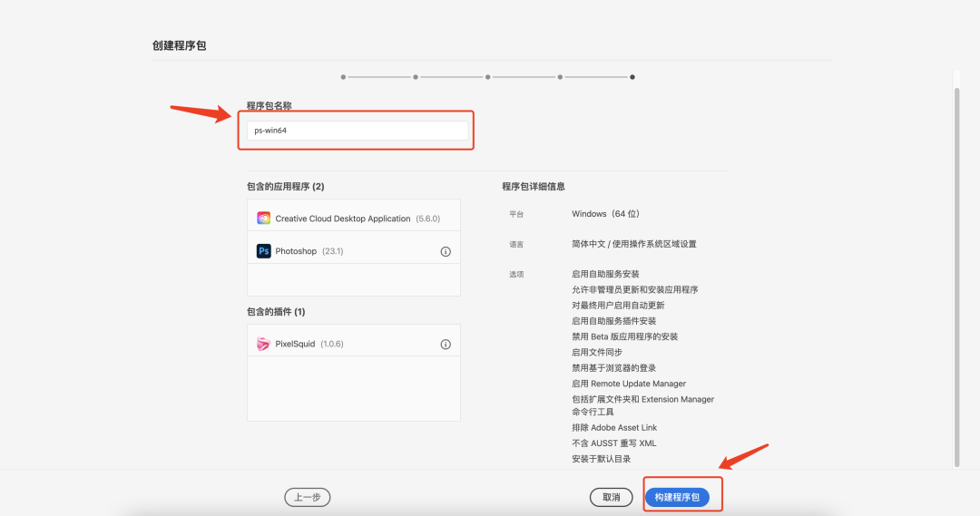Click the 简体中文 / 使用操作系统区域设置 language value
This screenshot has width=980, height=516.
(x=633, y=244)
